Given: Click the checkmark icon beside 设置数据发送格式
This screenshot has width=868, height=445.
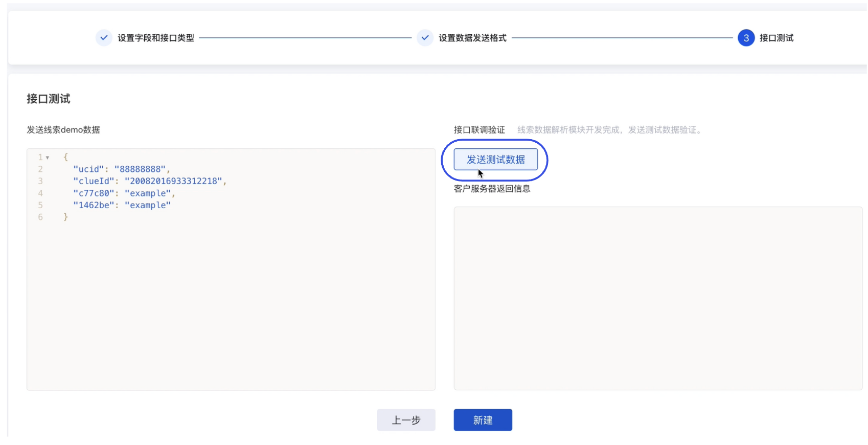Looking at the screenshot, I should [x=425, y=38].
